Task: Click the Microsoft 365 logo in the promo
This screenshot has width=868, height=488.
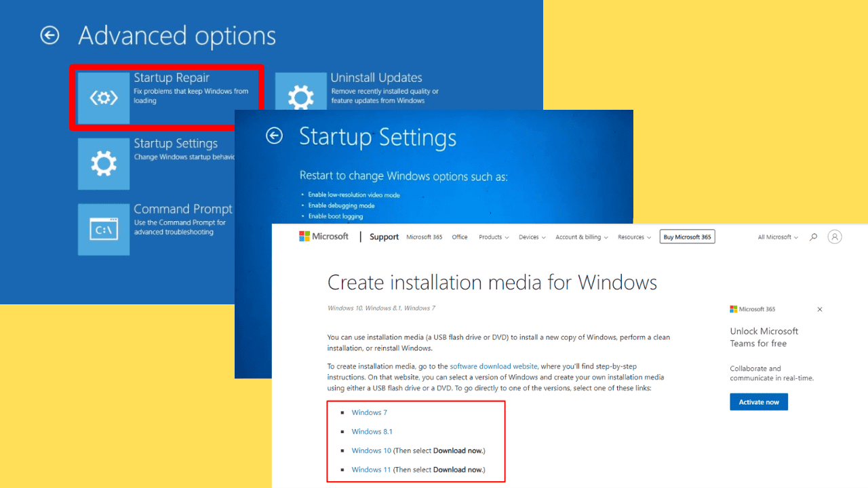Action: tap(752, 309)
